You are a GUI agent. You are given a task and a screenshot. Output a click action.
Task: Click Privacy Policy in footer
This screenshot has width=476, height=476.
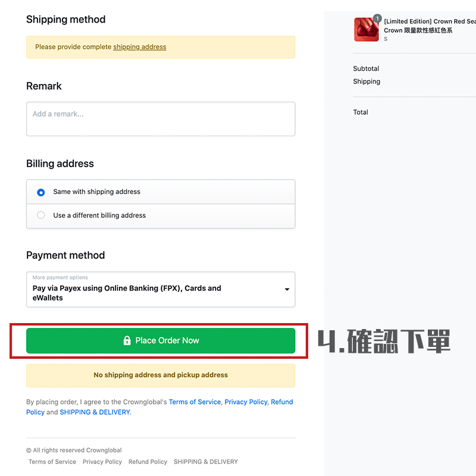click(x=102, y=462)
